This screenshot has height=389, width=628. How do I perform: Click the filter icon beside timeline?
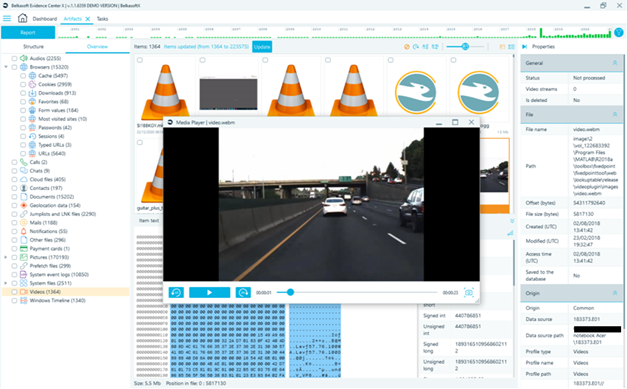[619, 32]
